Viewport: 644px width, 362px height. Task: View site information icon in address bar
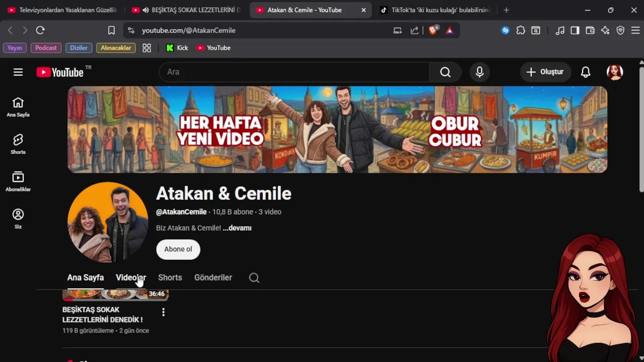(x=131, y=30)
